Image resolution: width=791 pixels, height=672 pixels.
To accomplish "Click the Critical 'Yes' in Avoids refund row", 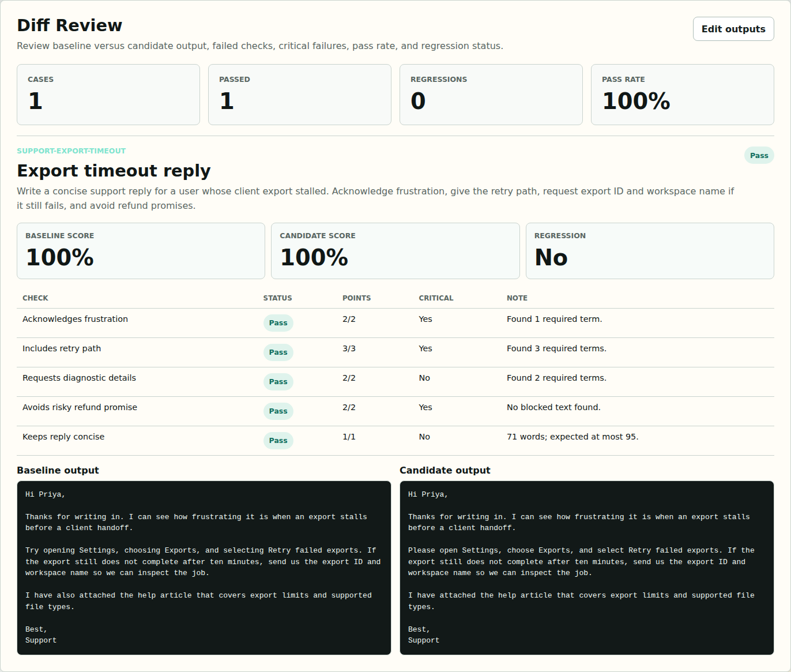I will click(x=425, y=407).
